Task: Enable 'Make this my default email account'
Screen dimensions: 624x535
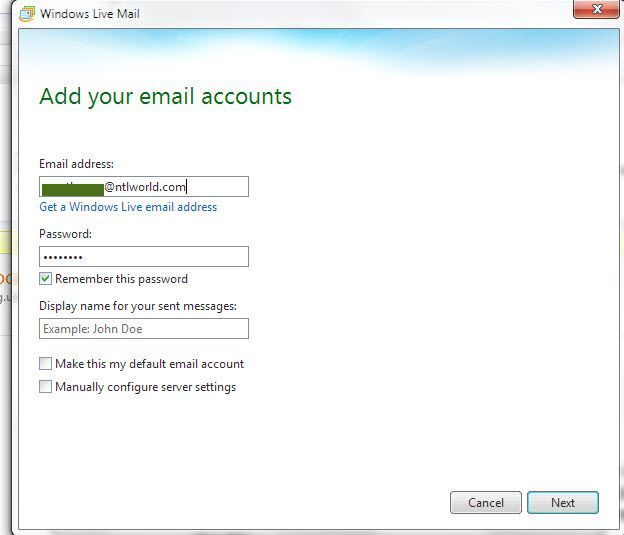Action: coord(45,363)
